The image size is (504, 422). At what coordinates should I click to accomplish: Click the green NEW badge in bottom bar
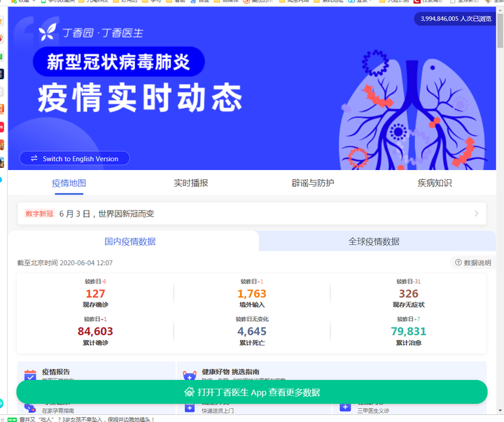pyautogui.click(x=12, y=419)
